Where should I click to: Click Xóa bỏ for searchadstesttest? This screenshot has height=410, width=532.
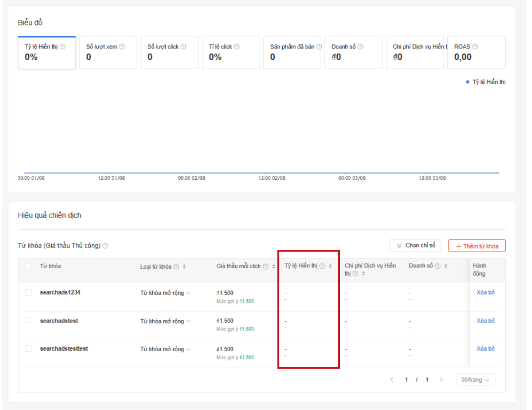485,348
